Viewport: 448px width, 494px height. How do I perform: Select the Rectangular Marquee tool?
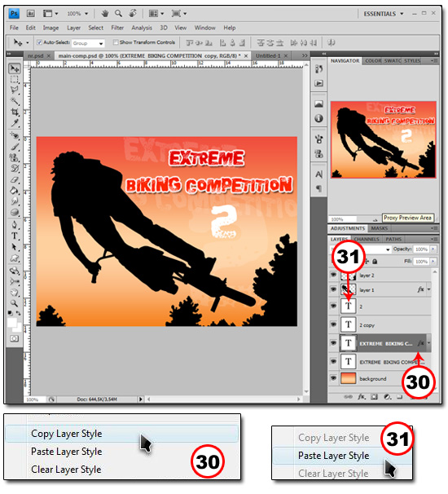click(14, 79)
